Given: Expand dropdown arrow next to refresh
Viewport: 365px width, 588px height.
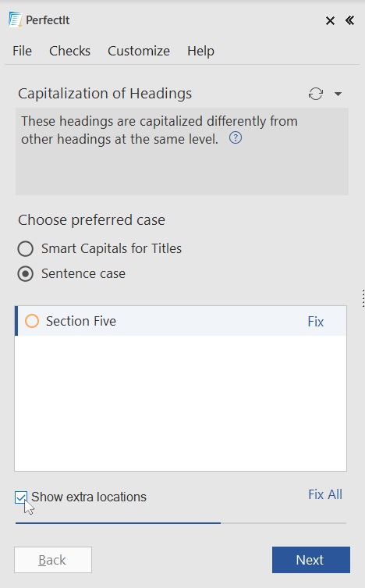Looking at the screenshot, I should (x=338, y=94).
